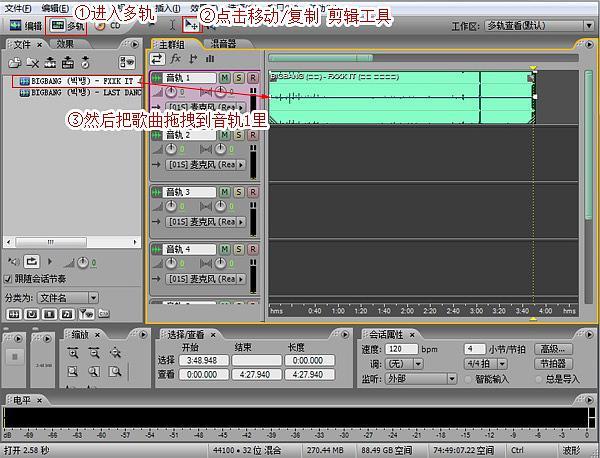Click the 速度 120 bpm field
Screen dimensions: 600x458
coord(401,349)
